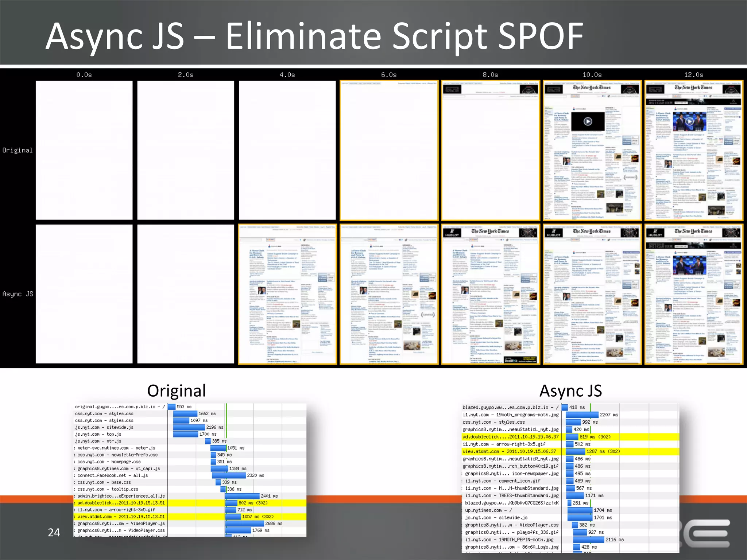
Task: Click the 'i1.nyt.com - 19MOTH_PEPIN-moth.jpg' row
Action: (570, 540)
